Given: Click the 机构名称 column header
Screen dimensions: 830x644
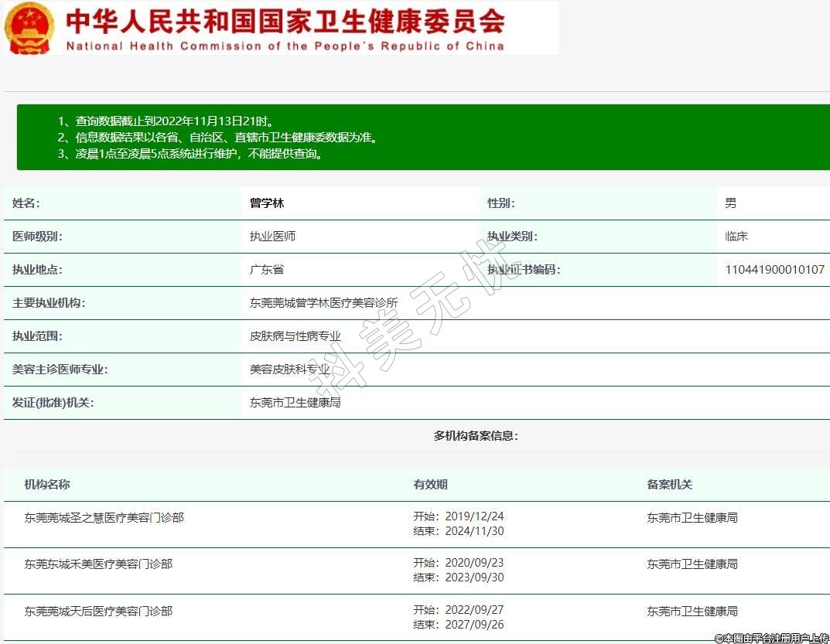Looking at the screenshot, I should click(47, 485).
